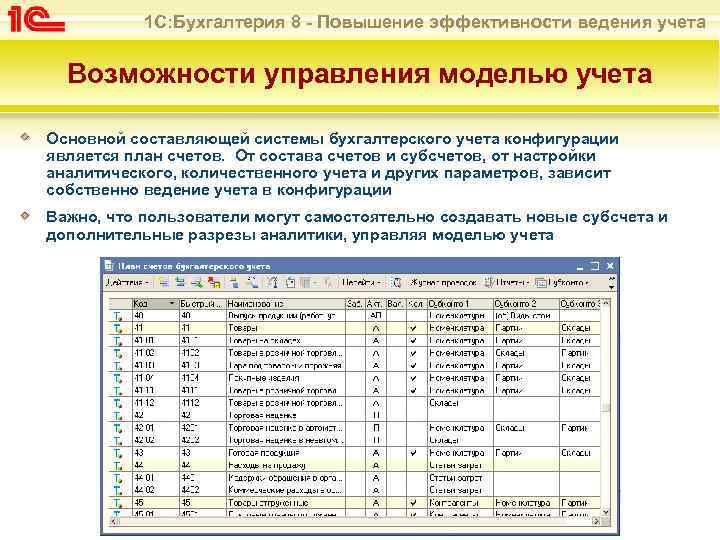Click the horizontal scrollbar left arrow
Screen dimensions: 720x540
coord(113,522)
